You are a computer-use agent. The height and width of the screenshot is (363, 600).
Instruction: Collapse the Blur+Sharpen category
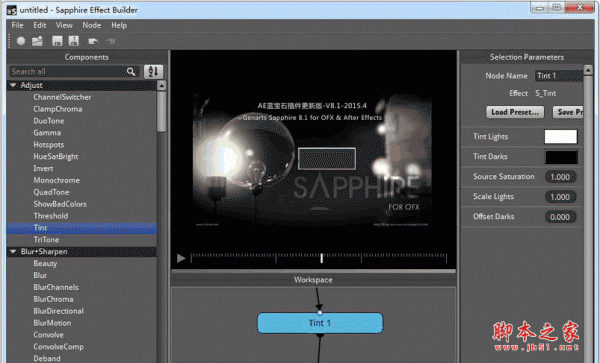pos(13,251)
